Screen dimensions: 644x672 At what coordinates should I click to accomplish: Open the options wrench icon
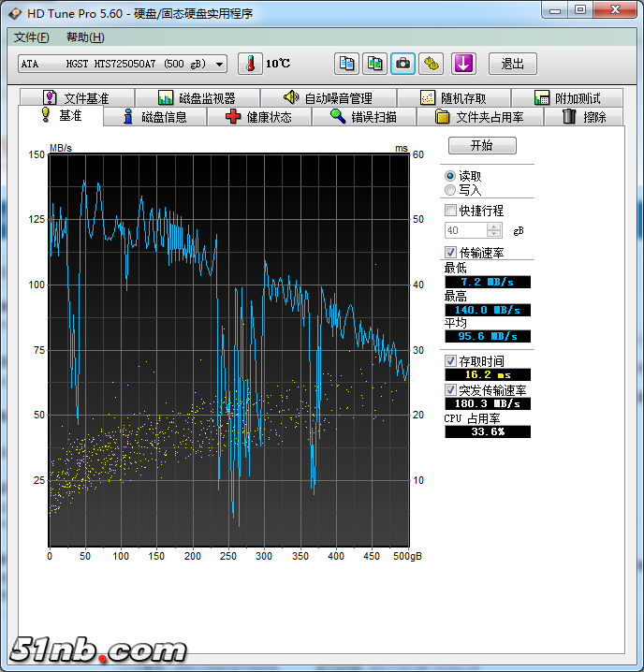tap(431, 64)
